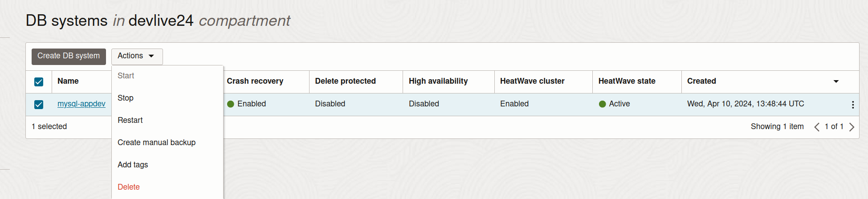
Task: Go to previous page arrow
Action: click(817, 127)
